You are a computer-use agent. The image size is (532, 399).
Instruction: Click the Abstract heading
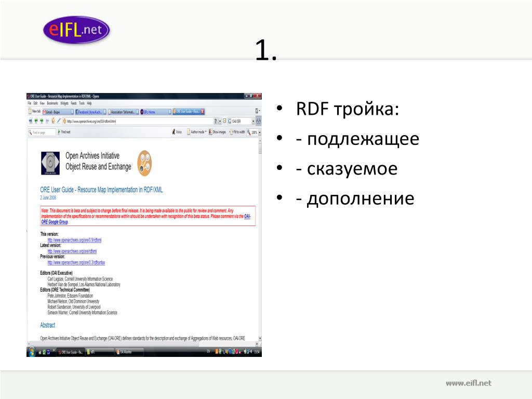47,325
